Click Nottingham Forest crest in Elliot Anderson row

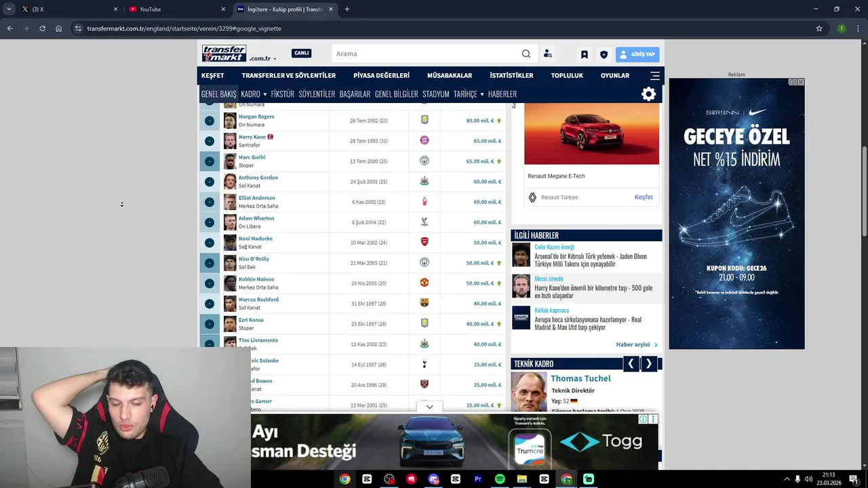click(425, 201)
